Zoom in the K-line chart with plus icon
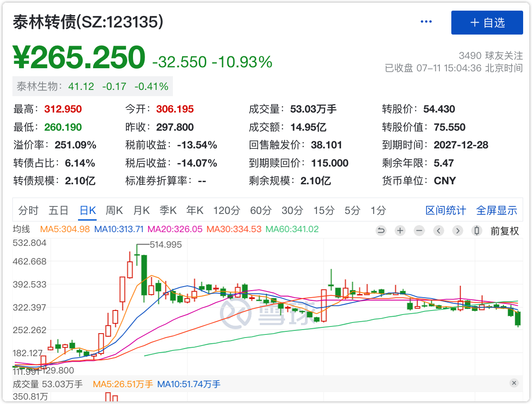532x404 pixels. coord(400,230)
